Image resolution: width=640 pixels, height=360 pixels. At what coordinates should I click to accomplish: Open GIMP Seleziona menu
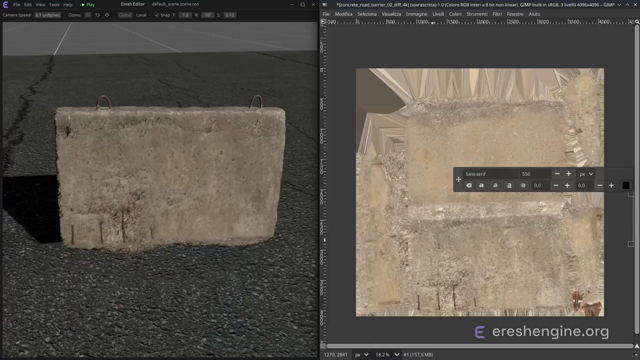[x=367, y=14]
